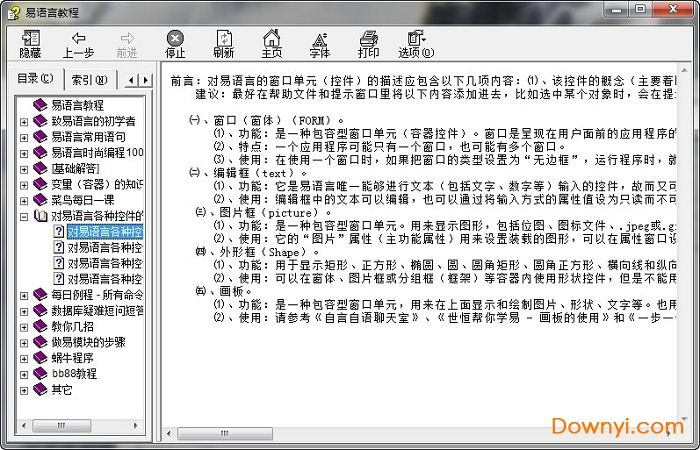Open the second 对易语言各种控 topic page

[x=105, y=248]
